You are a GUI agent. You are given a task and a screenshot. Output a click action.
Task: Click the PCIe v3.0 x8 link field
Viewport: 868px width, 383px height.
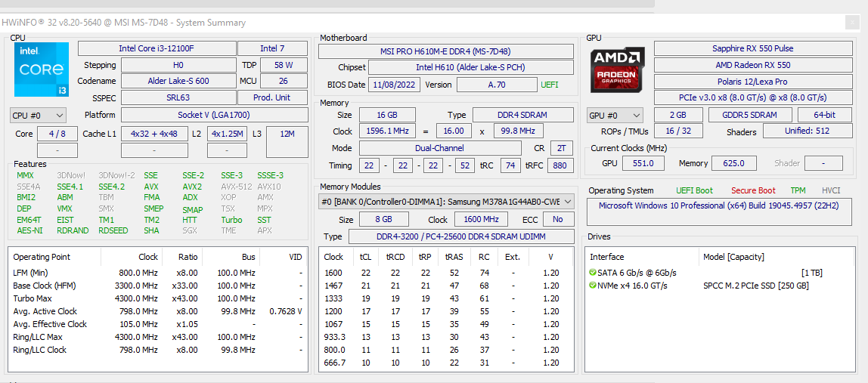pyautogui.click(x=752, y=98)
